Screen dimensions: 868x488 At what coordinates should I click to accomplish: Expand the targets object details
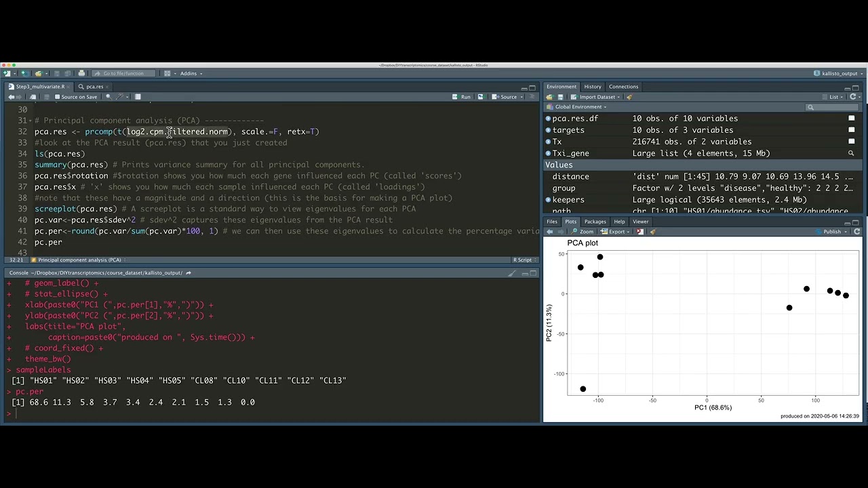[x=548, y=130]
